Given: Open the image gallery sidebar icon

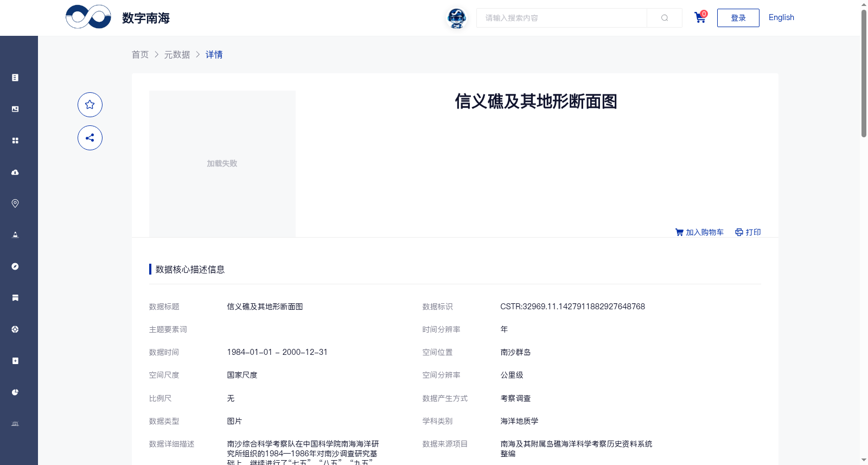Looking at the screenshot, I should click(15, 109).
